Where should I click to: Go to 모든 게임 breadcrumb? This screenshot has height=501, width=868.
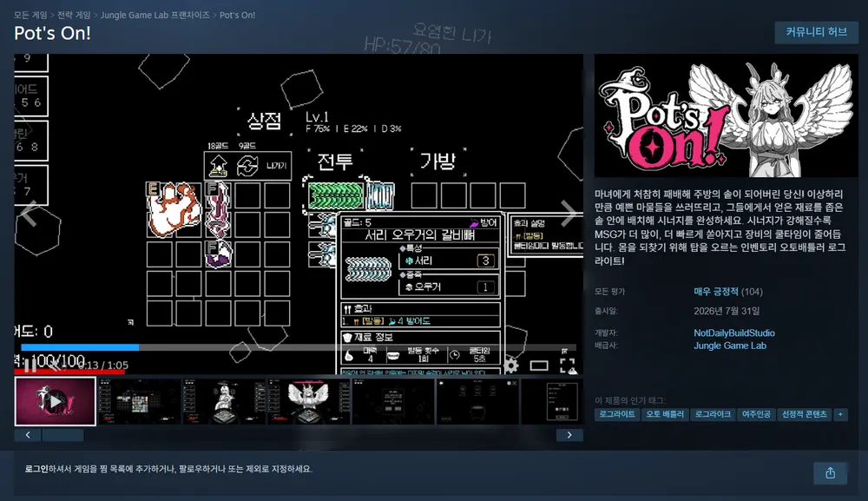click(30, 15)
